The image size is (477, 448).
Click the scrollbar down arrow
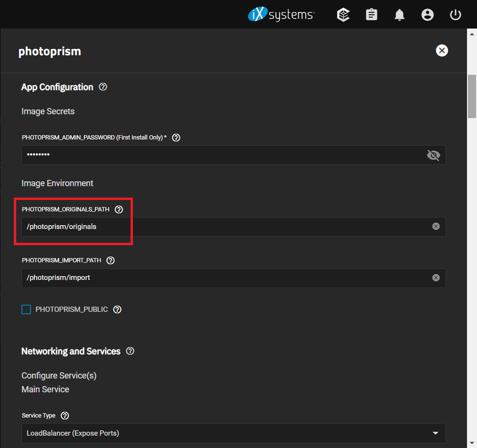tap(472, 443)
